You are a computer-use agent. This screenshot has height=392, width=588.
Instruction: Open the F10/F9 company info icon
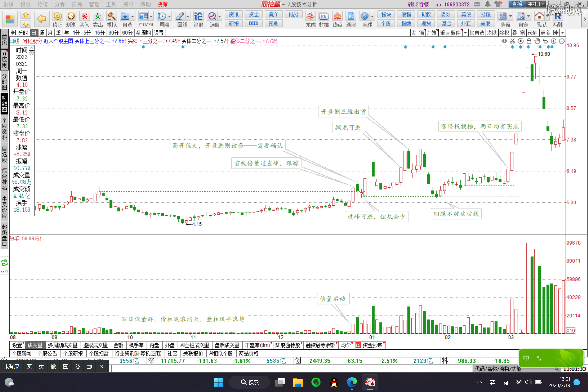(x=143, y=16)
